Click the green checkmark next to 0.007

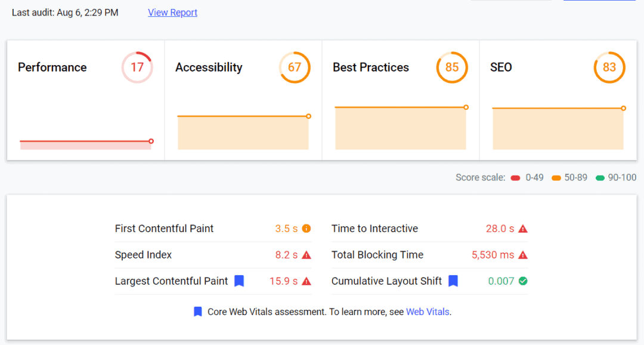[523, 281]
